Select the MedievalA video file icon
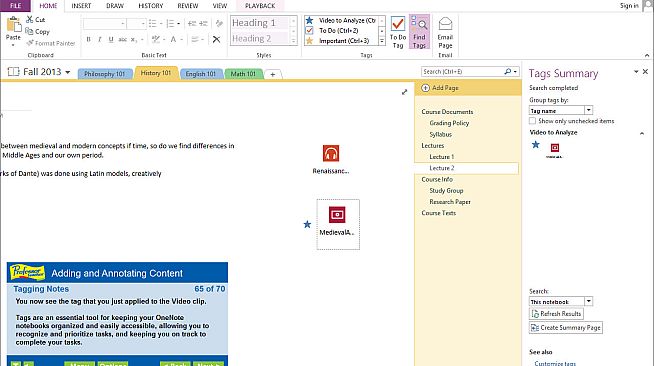The height and width of the screenshot is (366, 654). point(337,215)
